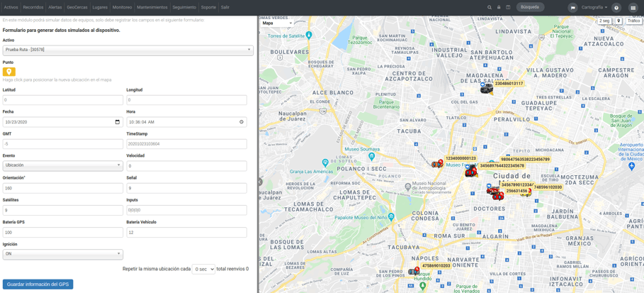The image size is (644, 293).
Task: Click the Velocidad input field
Action: (186, 166)
